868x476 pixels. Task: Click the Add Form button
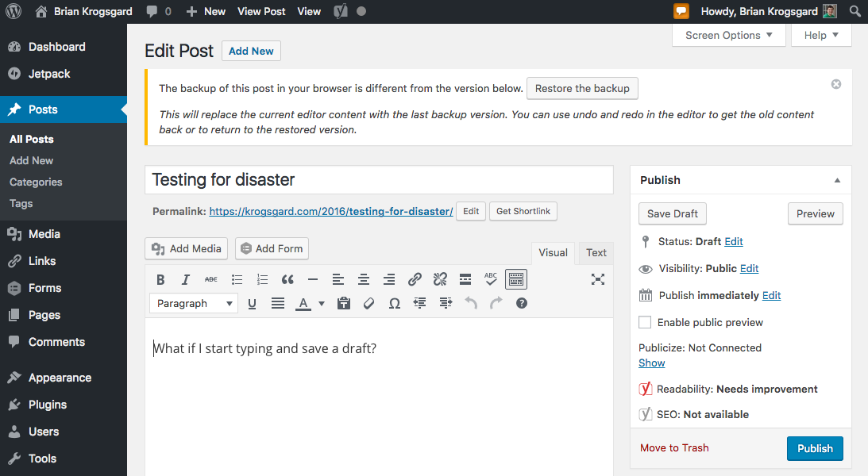[x=272, y=249]
